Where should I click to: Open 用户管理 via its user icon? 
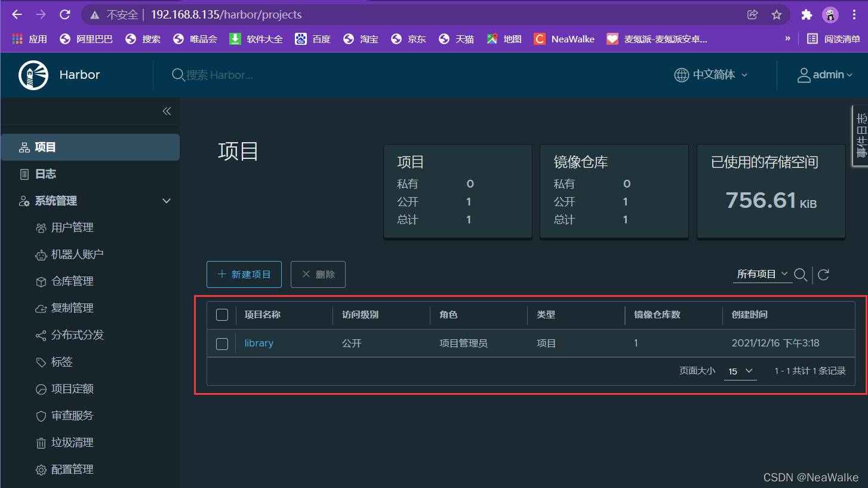(41, 227)
